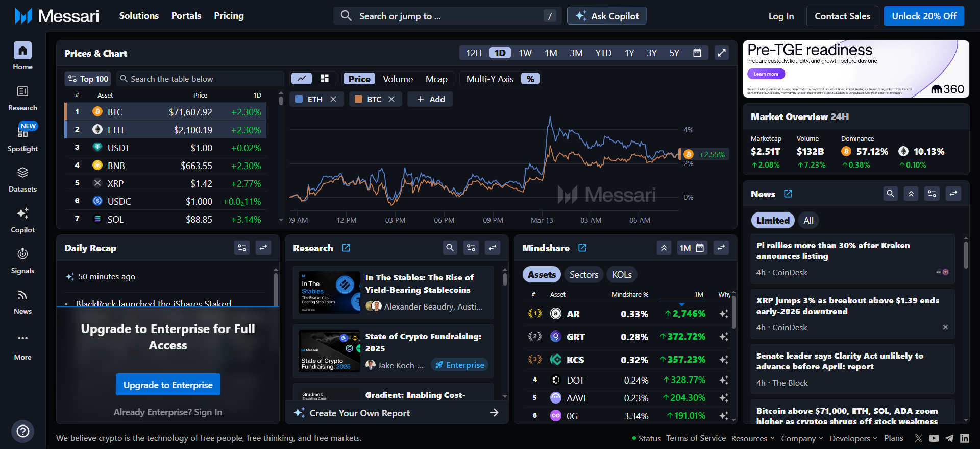Show All news tab
This screenshot has width=980, height=449.
click(808, 220)
